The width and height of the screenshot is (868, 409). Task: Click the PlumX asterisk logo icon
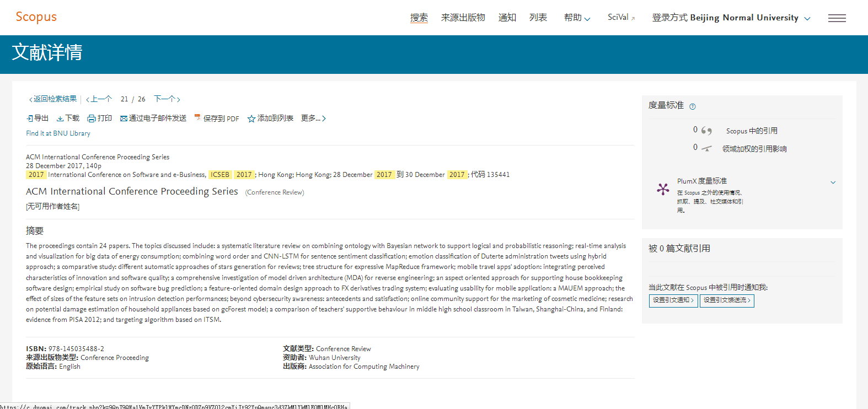(x=663, y=190)
